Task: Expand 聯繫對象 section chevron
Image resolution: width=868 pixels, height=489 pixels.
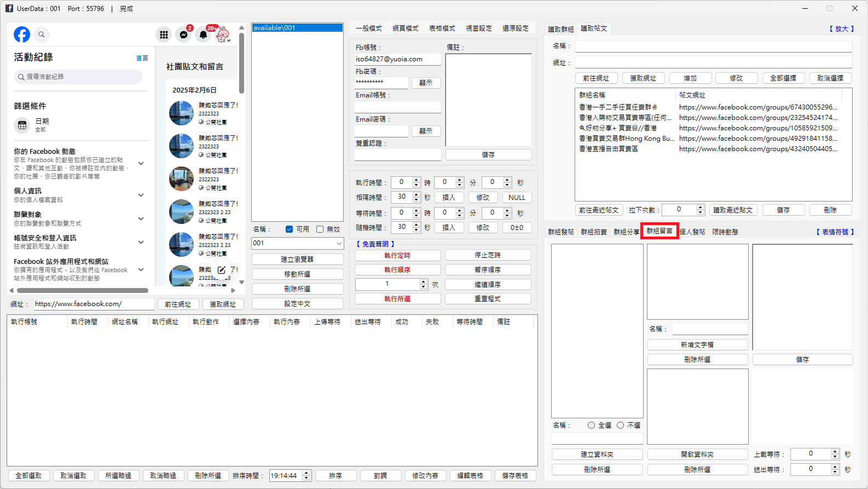Action: [141, 218]
